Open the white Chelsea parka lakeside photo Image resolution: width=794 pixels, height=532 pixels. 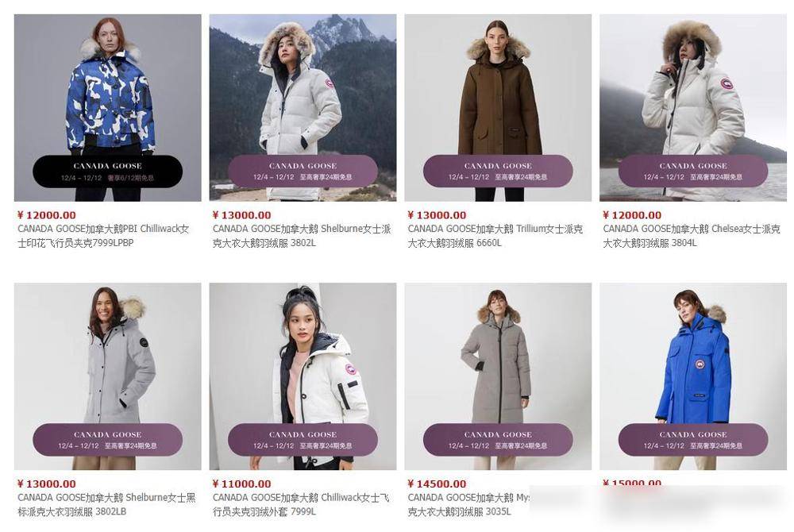click(x=693, y=107)
